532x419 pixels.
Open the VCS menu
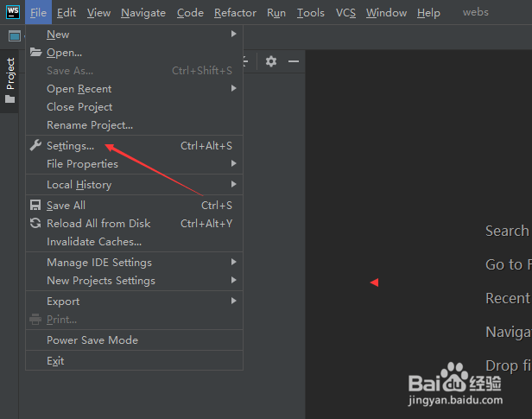click(345, 13)
